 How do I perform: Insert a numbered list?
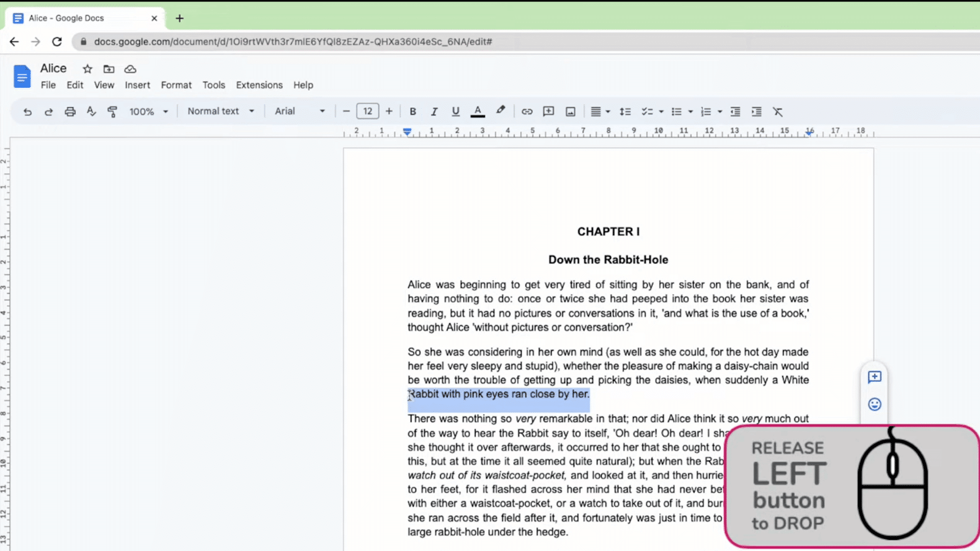coord(706,112)
